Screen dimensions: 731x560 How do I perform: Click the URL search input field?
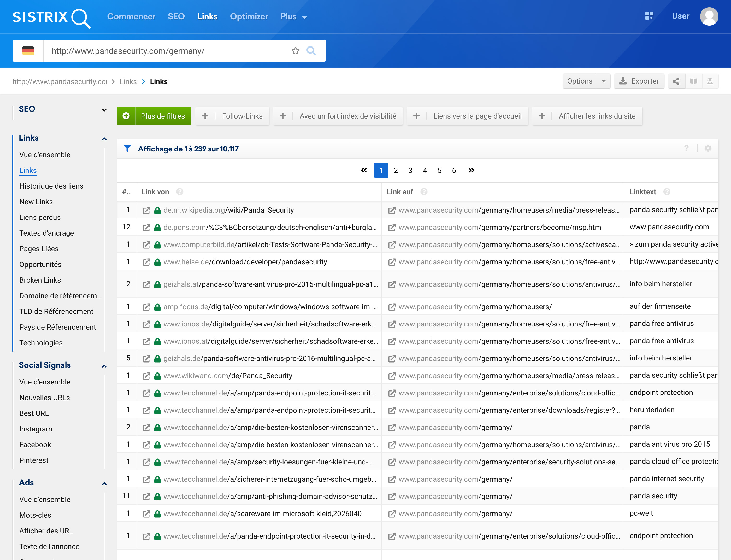pyautogui.click(x=167, y=51)
